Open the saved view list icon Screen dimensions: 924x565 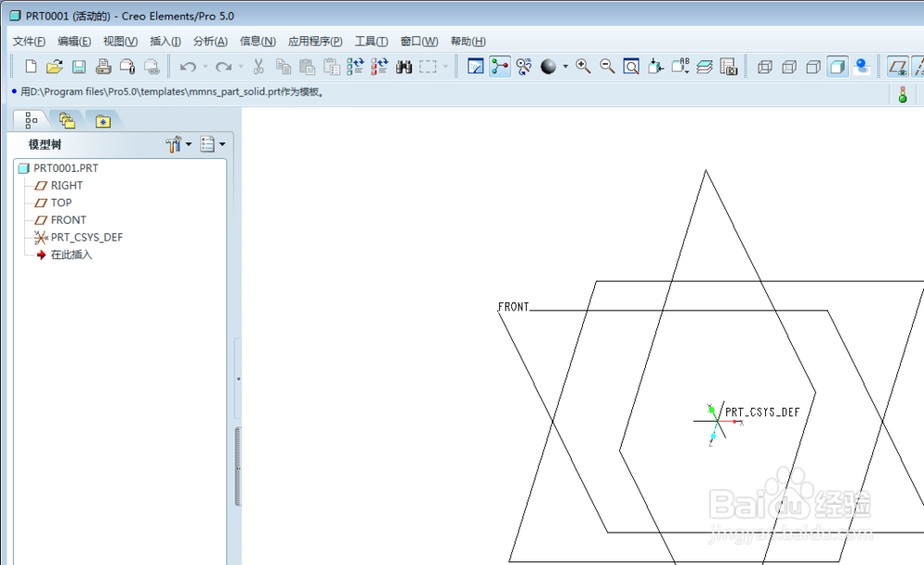tap(680, 67)
